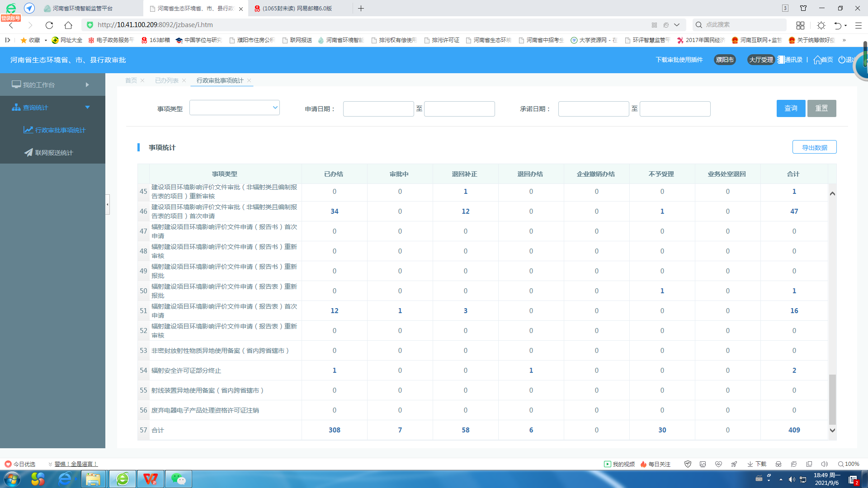Open the Windows Start button
868x488 pixels.
click(x=12, y=479)
